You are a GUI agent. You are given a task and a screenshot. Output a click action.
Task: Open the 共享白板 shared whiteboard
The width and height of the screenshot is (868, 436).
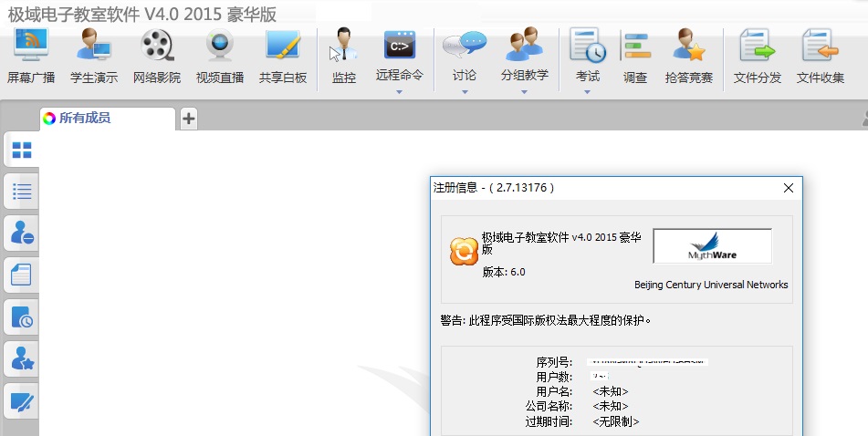coord(283,56)
